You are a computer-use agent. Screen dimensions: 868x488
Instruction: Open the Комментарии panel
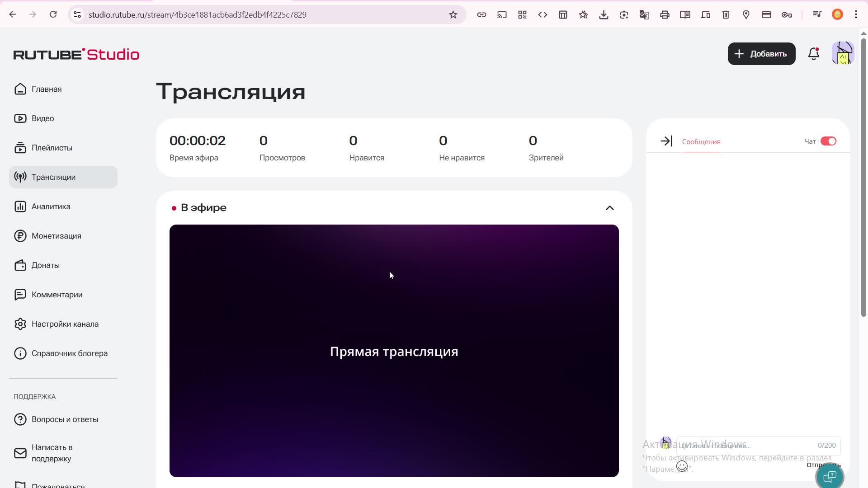point(57,294)
